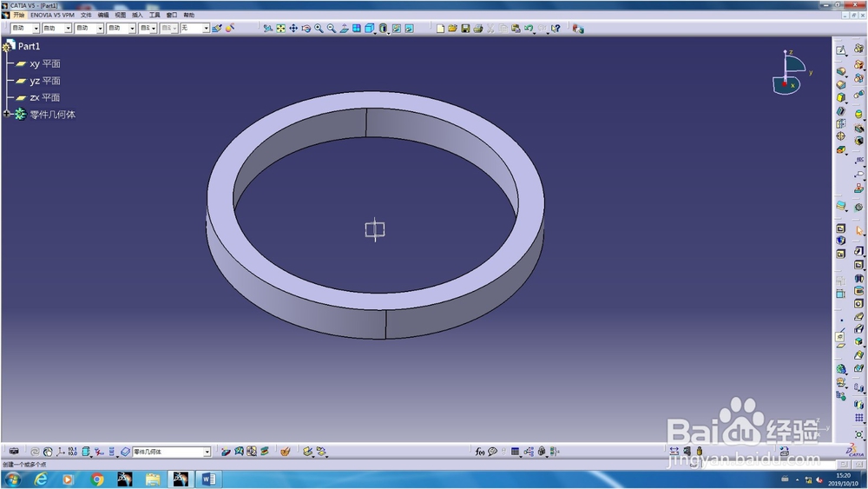Click the Zoom Out magnifier icon
This screenshot has height=489, width=868.
point(332,29)
